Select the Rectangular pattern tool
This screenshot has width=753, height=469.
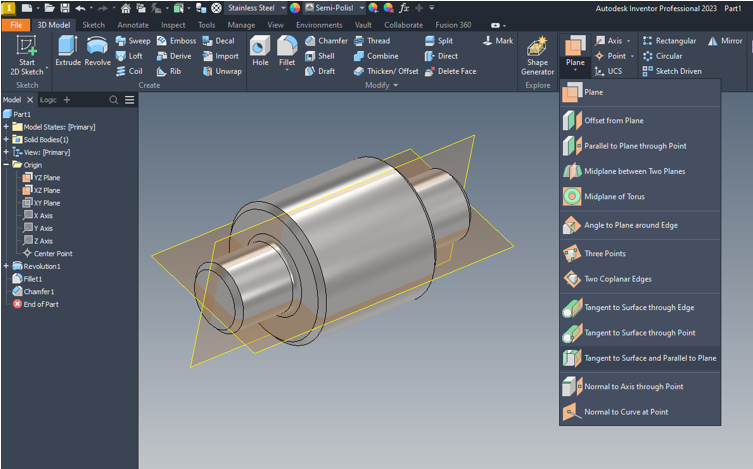pyautogui.click(x=669, y=41)
